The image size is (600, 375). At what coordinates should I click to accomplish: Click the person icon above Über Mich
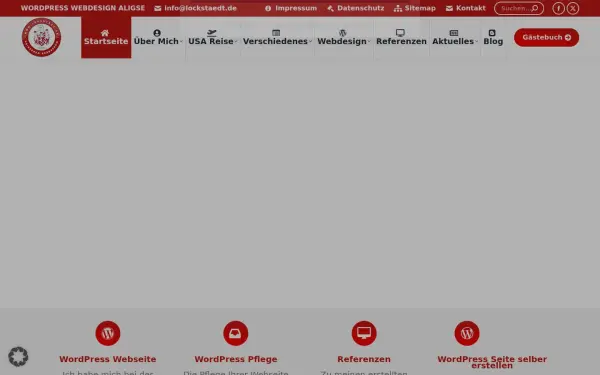point(157,33)
